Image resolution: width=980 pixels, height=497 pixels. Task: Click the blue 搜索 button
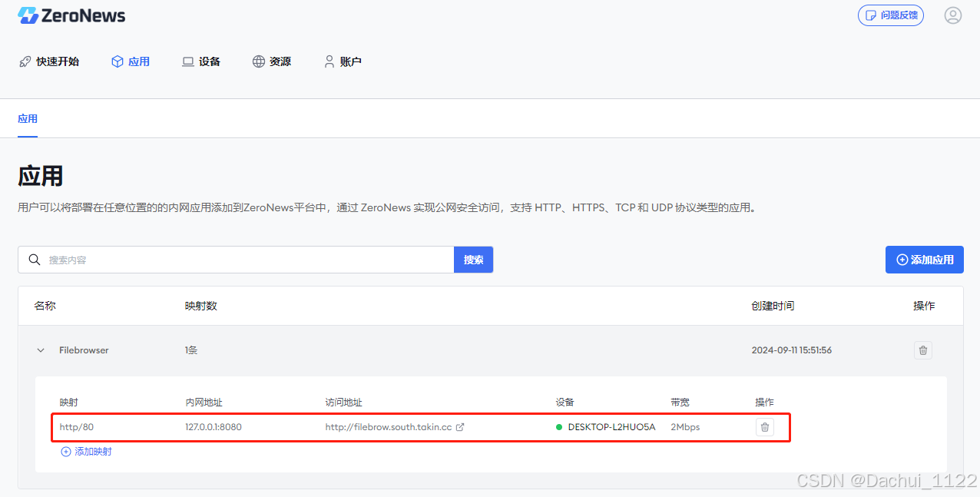click(474, 260)
